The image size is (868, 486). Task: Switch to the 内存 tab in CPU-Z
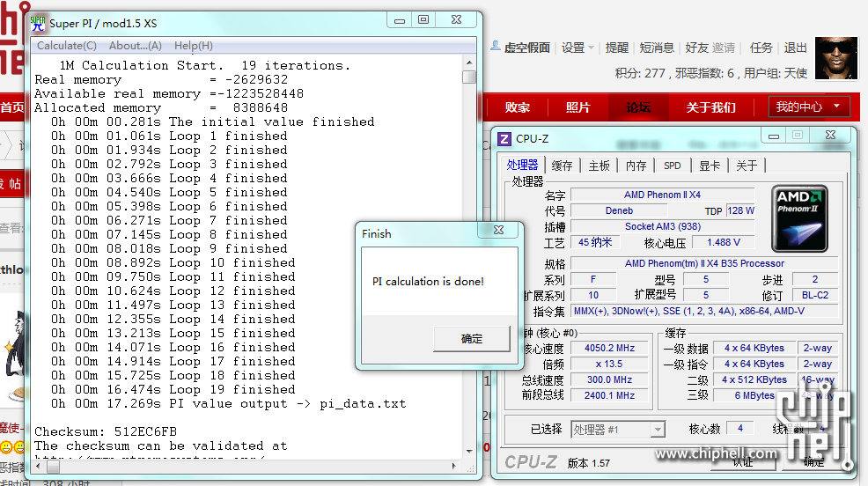click(x=636, y=166)
